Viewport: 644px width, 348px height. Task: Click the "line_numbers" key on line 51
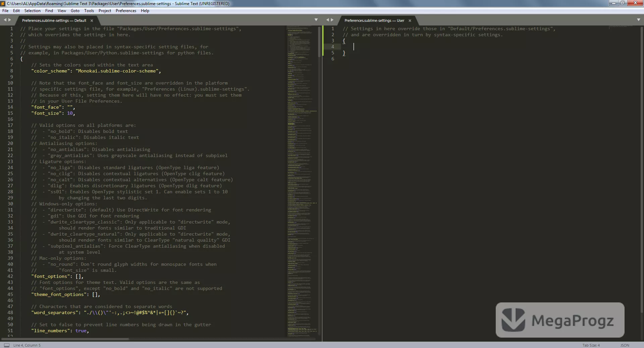tap(51, 331)
